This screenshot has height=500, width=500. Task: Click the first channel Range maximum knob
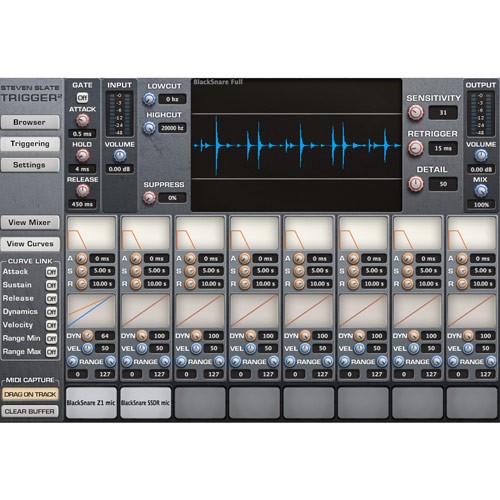click(110, 361)
